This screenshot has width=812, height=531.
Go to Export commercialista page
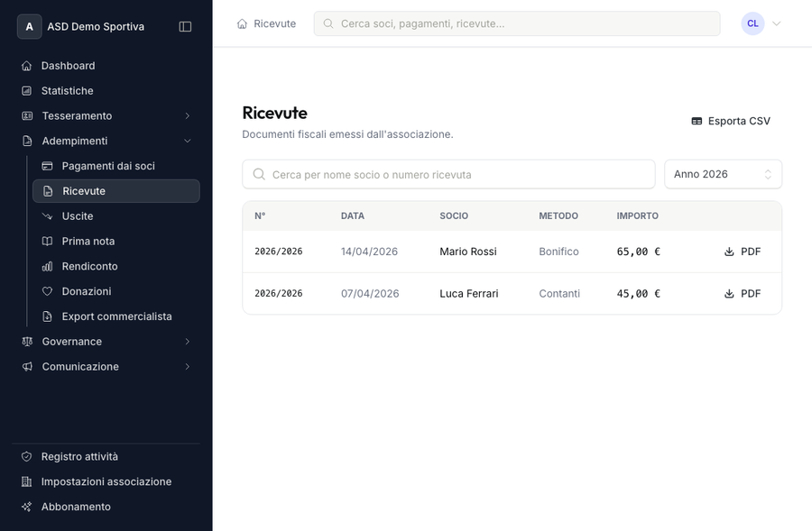coord(116,316)
